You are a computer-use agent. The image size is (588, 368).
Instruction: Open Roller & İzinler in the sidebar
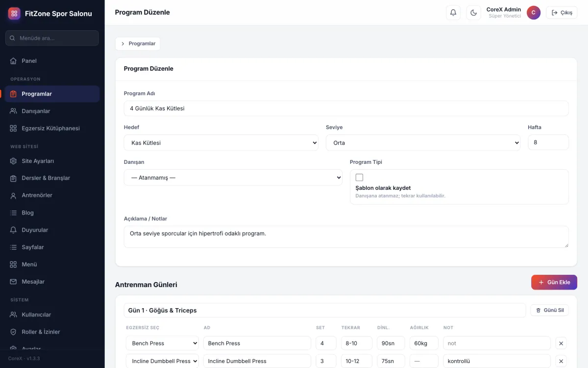pos(52,332)
